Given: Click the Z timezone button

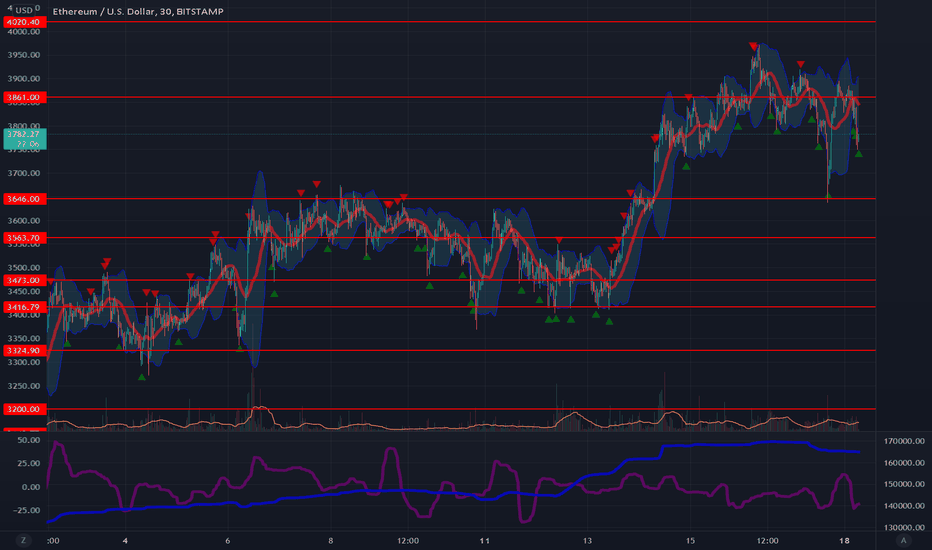Looking at the screenshot, I should 24,540.
